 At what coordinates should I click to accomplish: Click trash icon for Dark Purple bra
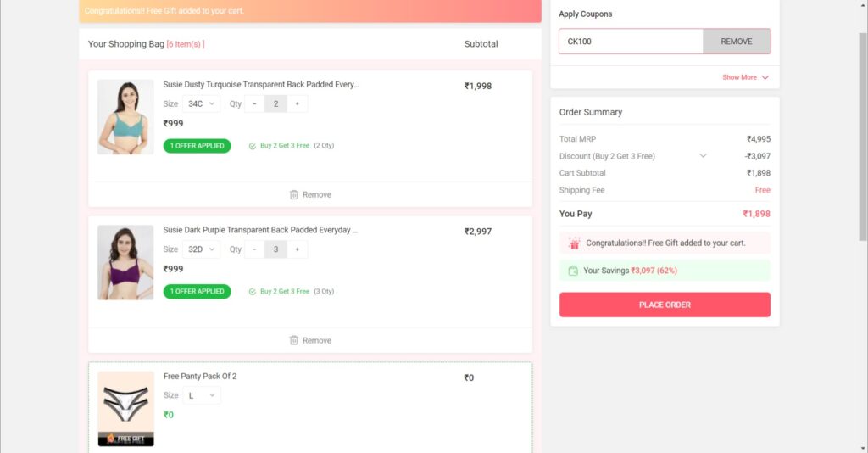[x=294, y=340]
